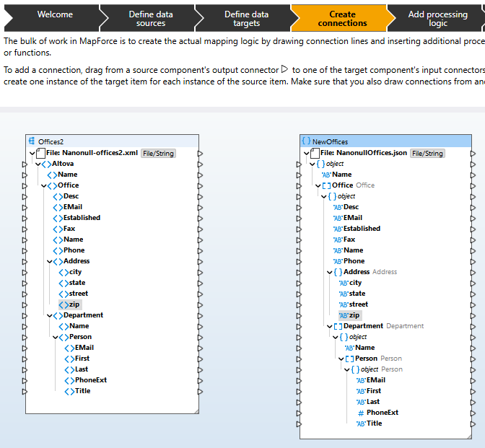The width and height of the screenshot is (485, 448).
Task: Click the Offices2 component header icon
Action: click(x=32, y=141)
